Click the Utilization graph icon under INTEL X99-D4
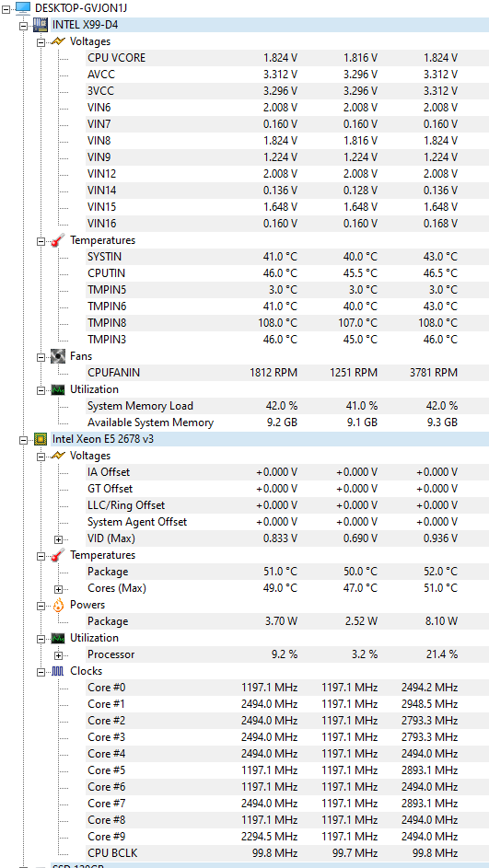Image resolution: width=489 pixels, height=868 pixels. click(x=58, y=389)
